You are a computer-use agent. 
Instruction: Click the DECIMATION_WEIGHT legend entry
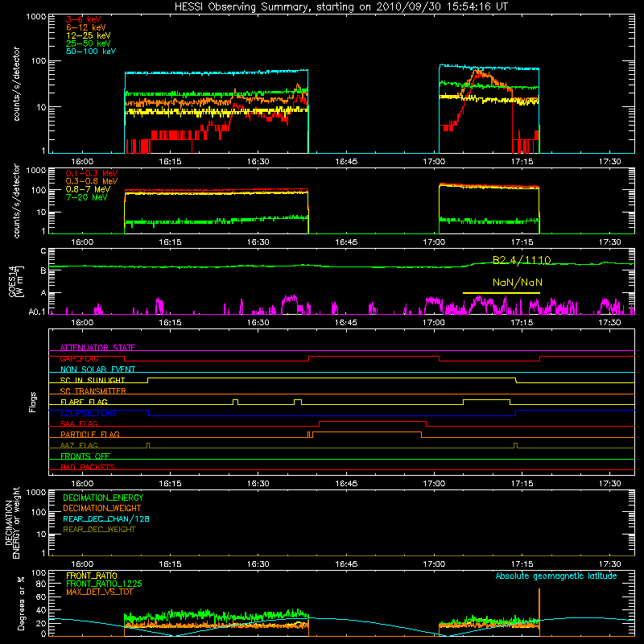102,508
